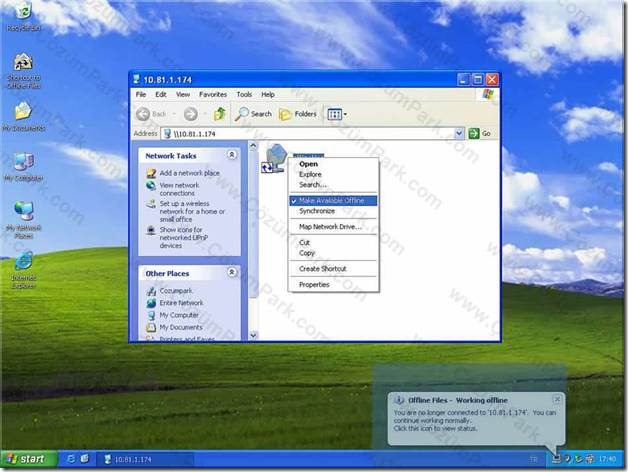Viewport: 628px width, 472px height.
Task: Select the shared folder icon
Action: (274, 159)
